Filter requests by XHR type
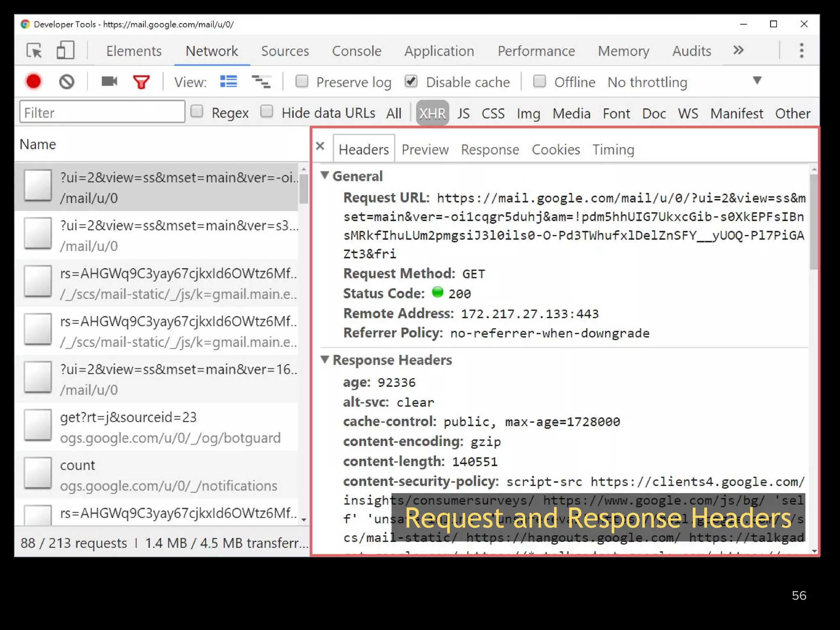This screenshot has height=630, width=840. point(432,113)
